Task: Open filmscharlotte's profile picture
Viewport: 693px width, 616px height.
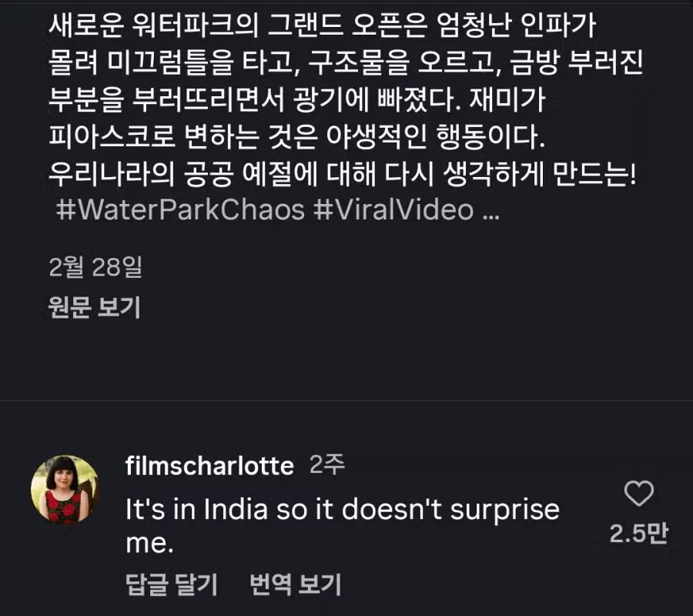Action: [x=64, y=490]
